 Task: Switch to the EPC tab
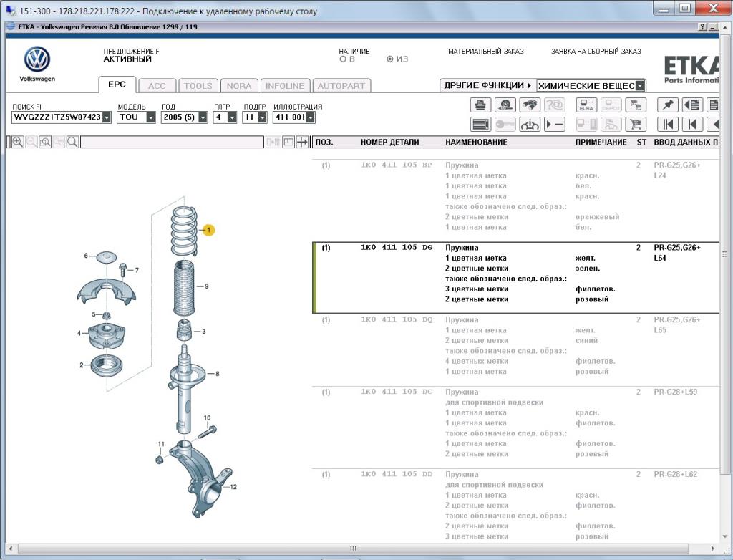[x=117, y=85]
